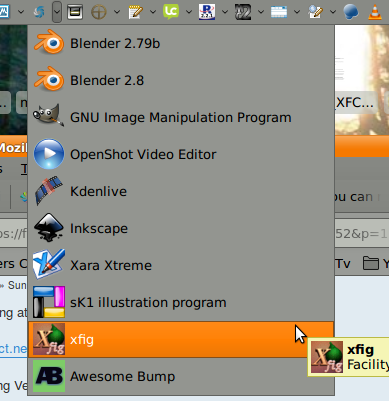Screen dimensions: 389x401
Task: Click the crosshair globe panel launcher
Action: [99, 12]
